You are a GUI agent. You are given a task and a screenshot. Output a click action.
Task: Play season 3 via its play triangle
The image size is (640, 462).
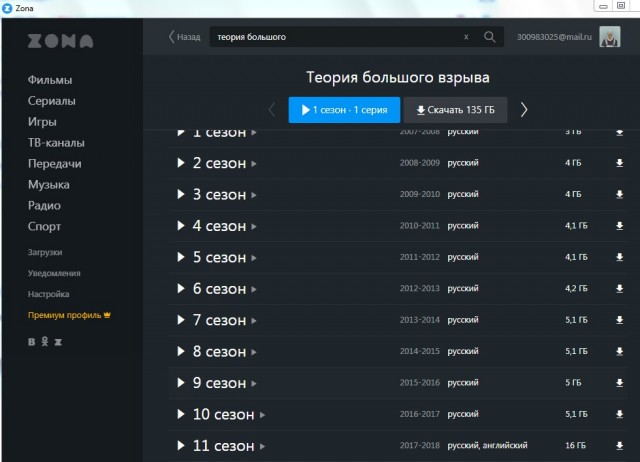tap(181, 194)
